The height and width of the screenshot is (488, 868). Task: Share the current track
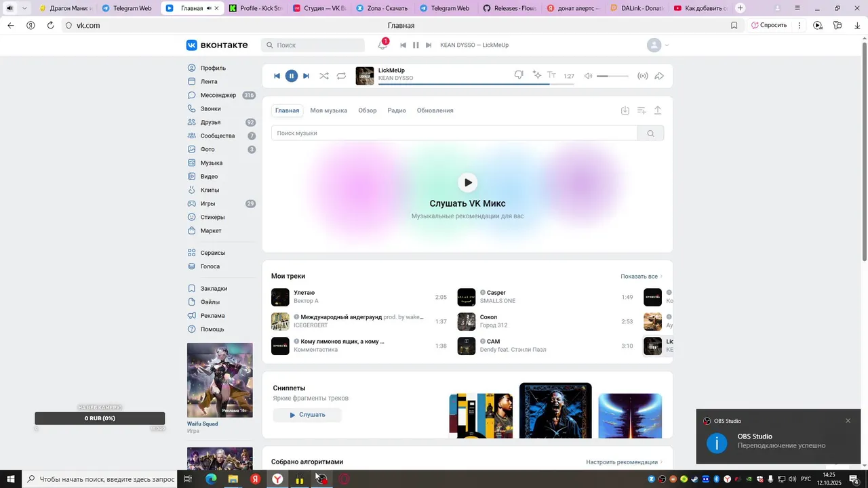(659, 76)
